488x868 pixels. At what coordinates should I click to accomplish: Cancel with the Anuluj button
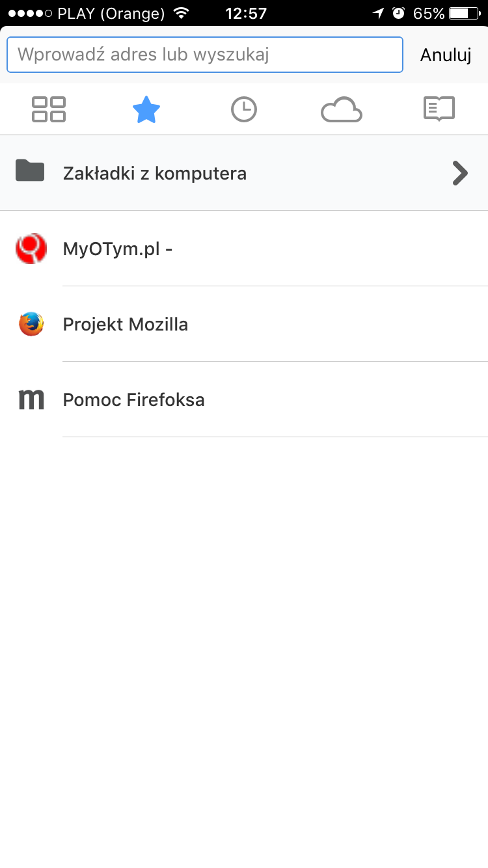click(446, 55)
